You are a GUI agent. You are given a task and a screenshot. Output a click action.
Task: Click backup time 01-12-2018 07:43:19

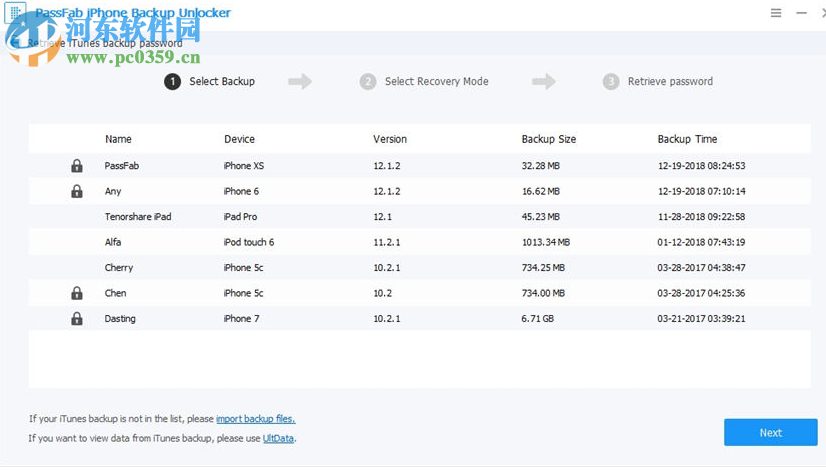(701, 242)
